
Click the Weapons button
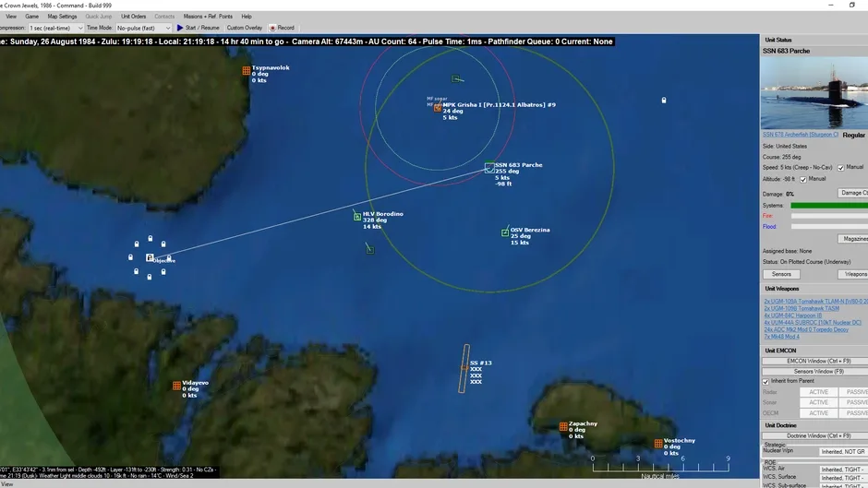[x=854, y=274]
